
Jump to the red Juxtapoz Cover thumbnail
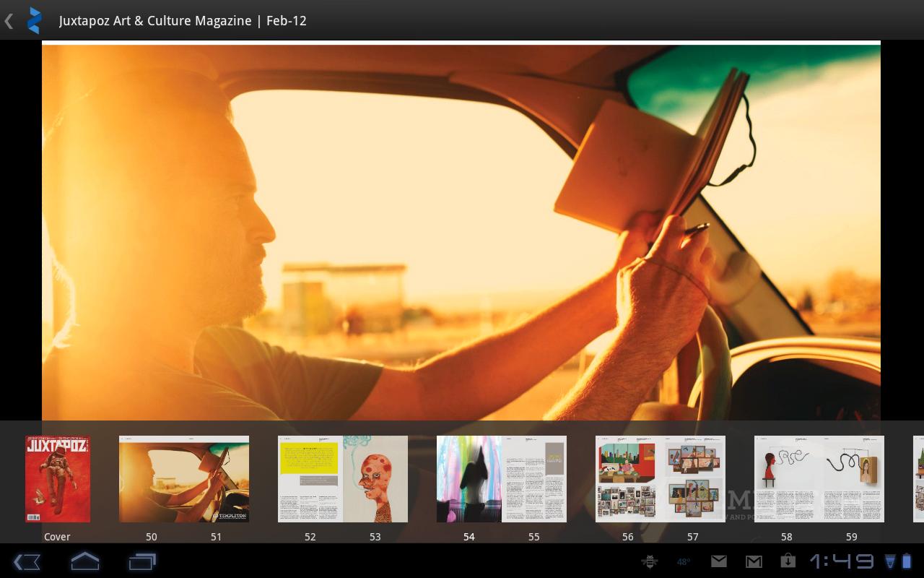pos(58,479)
